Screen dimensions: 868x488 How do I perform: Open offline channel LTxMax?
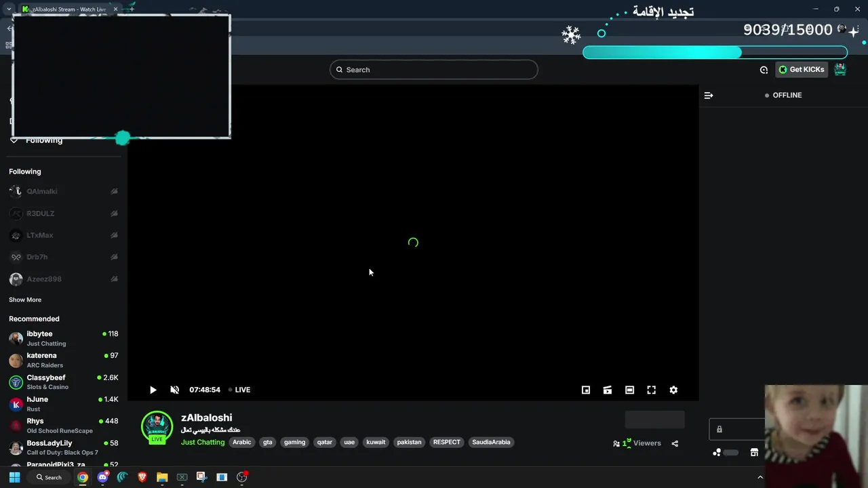point(64,235)
